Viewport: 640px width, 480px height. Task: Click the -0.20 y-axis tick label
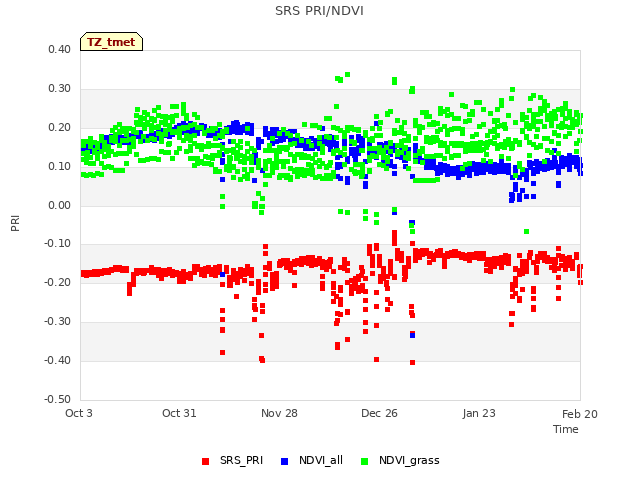tap(57, 282)
